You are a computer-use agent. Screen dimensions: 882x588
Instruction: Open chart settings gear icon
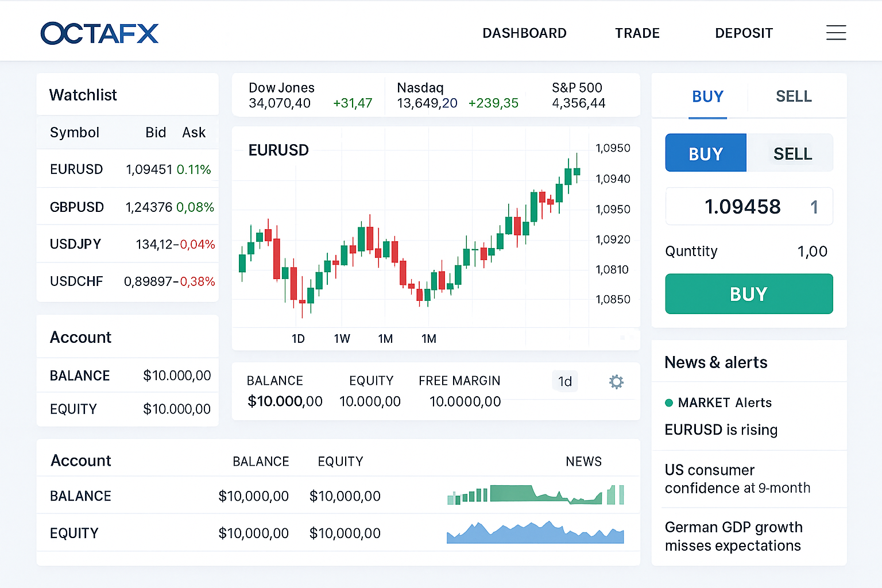pos(616,382)
